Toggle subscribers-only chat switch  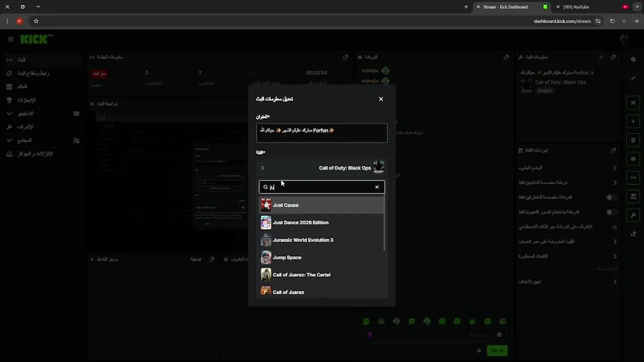[x=611, y=198]
